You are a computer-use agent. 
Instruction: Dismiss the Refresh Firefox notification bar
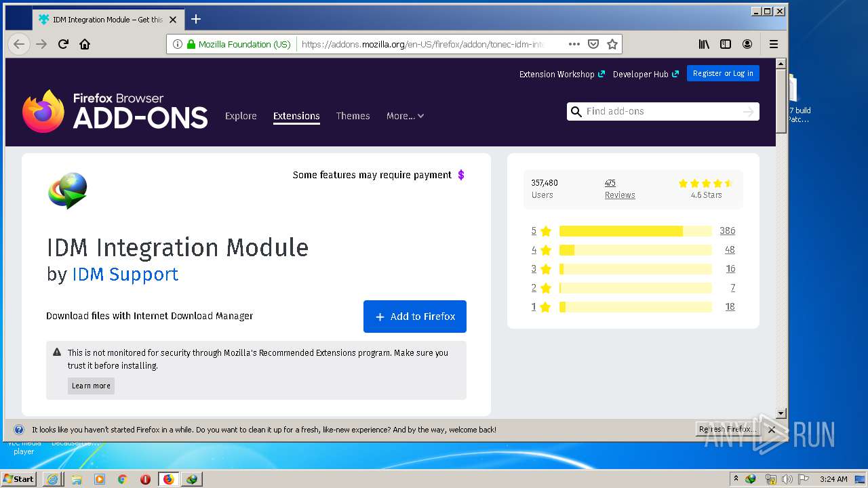(x=771, y=430)
